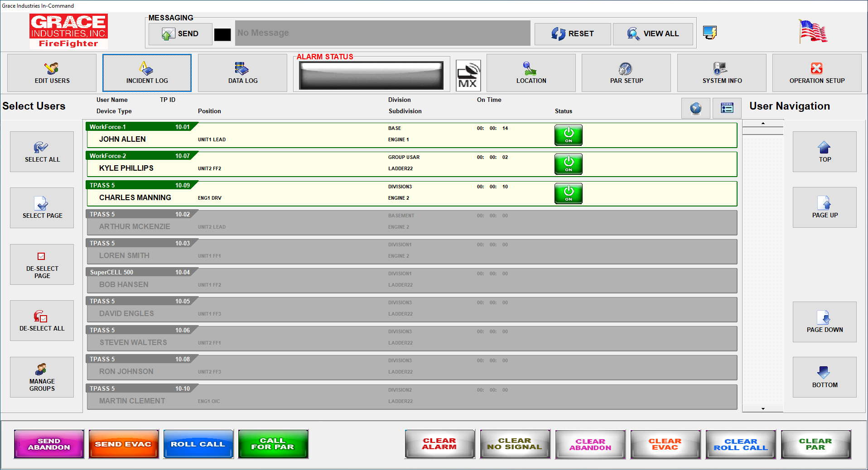Select user David Engles
Screen dimensions: 868x470
point(411,310)
